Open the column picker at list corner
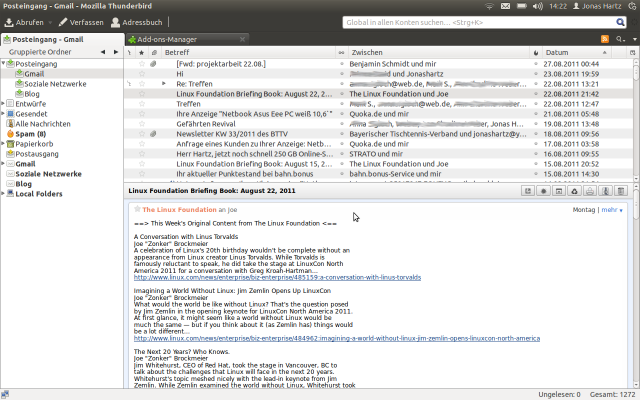640x400 pixels. tap(632, 53)
